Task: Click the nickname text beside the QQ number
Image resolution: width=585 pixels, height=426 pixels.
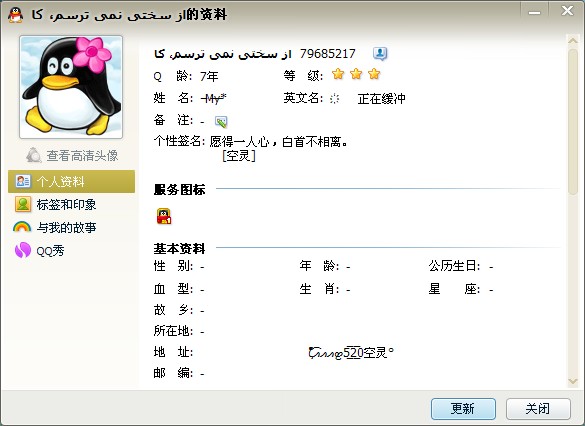Action: pyautogui.click(x=223, y=54)
